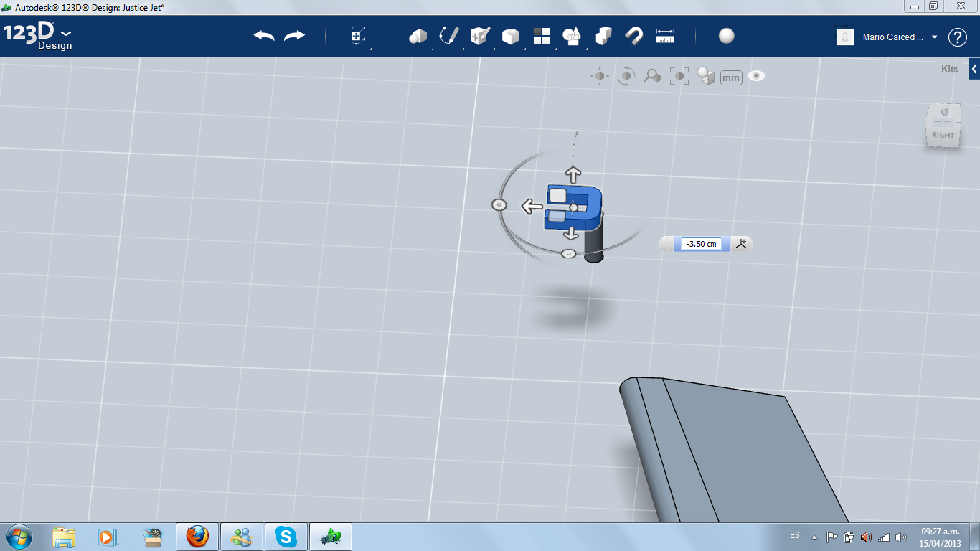Click the -3.50 cm distance input field
Image resolution: width=980 pixels, height=551 pixels.
(x=702, y=244)
